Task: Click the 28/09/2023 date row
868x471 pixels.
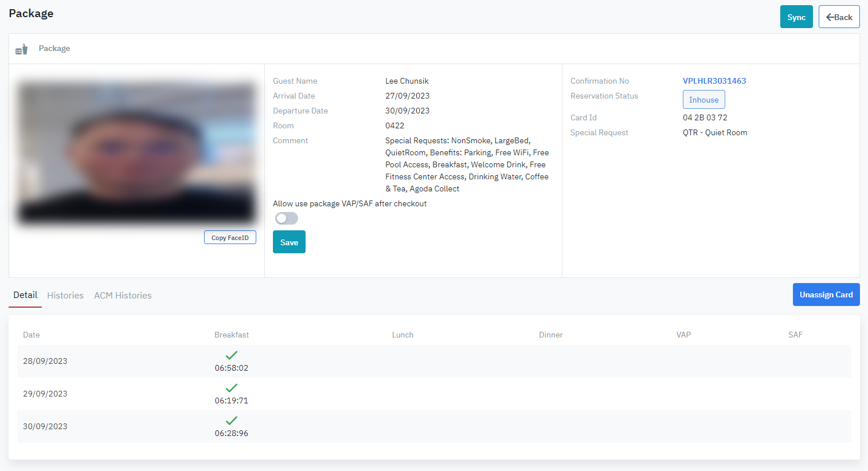Action: point(45,361)
